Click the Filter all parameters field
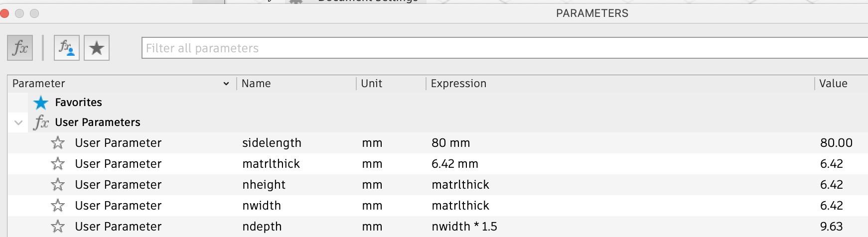This screenshot has width=868, height=237. tap(498, 48)
